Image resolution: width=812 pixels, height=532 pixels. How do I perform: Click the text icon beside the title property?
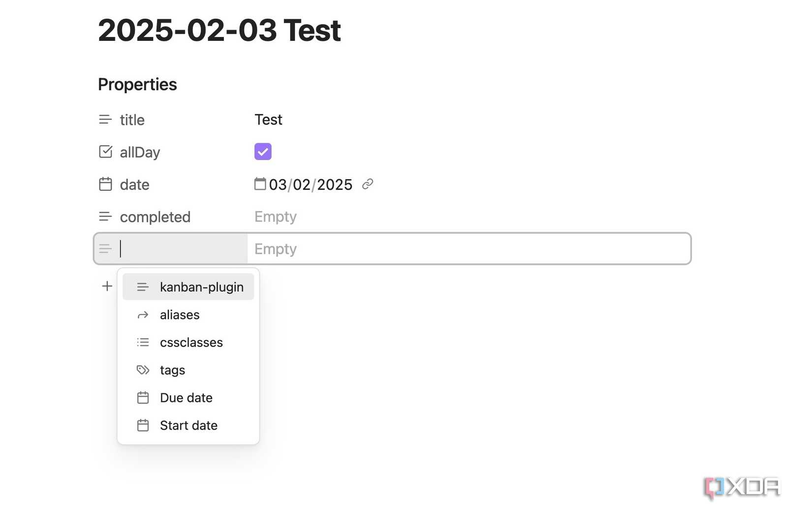pyautogui.click(x=105, y=119)
